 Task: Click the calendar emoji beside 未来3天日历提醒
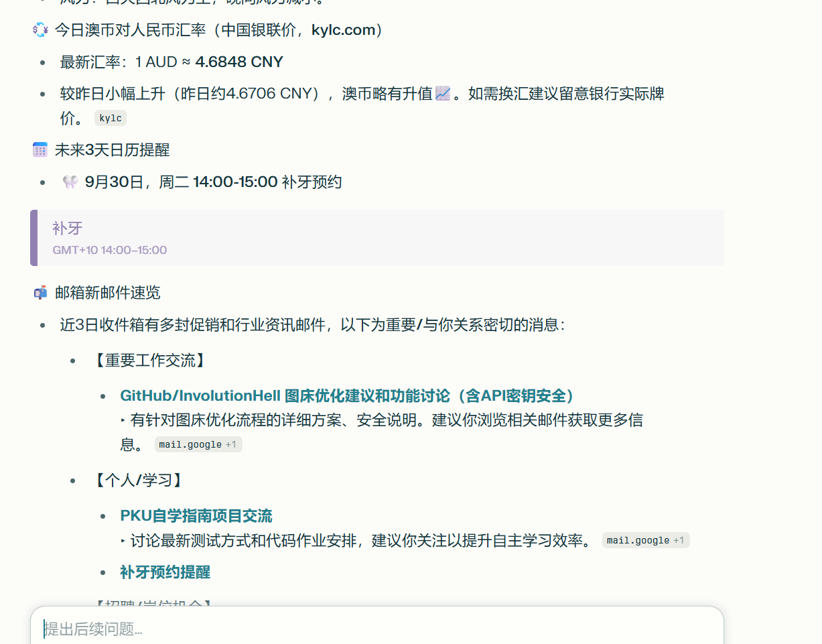pos(40,149)
